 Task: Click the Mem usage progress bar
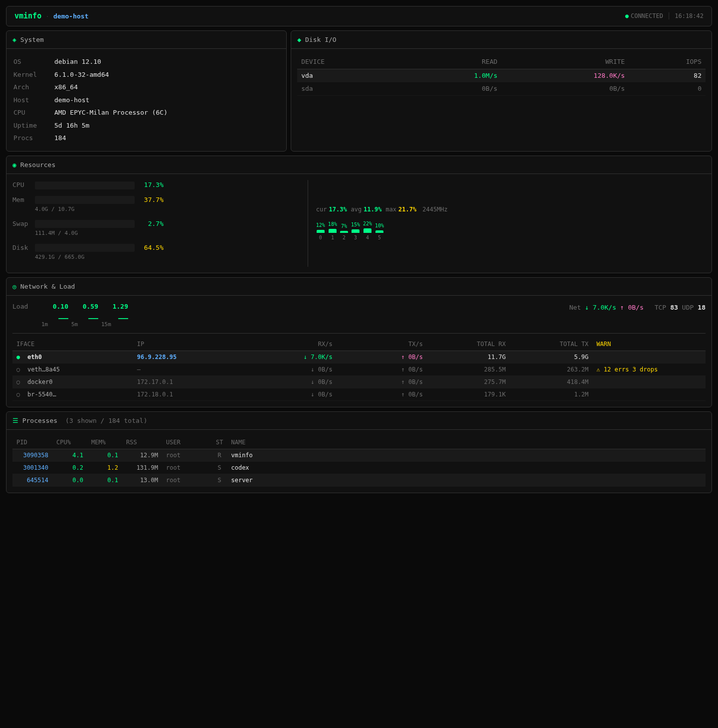point(84,200)
